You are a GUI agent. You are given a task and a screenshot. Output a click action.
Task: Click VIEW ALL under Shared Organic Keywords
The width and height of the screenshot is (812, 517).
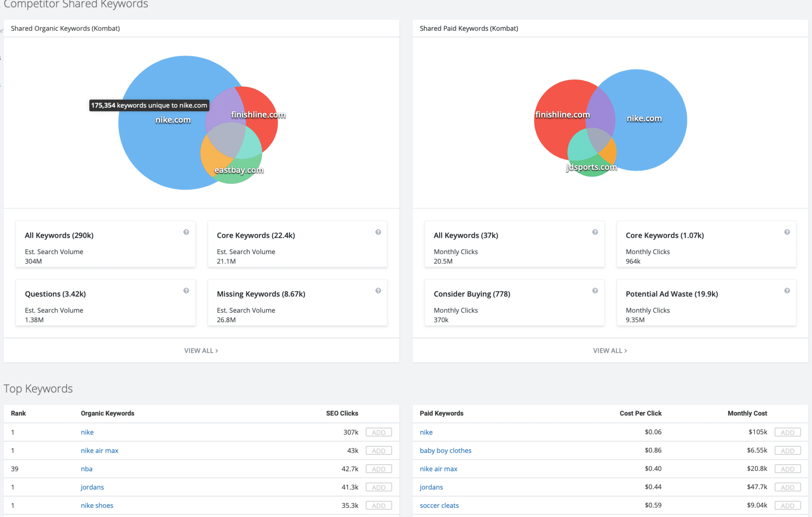point(201,351)
